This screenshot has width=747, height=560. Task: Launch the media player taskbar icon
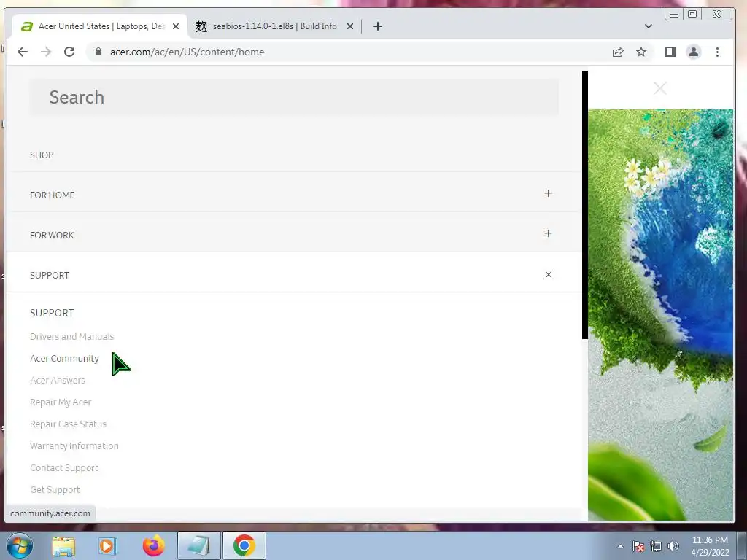[x=108, y=545]
